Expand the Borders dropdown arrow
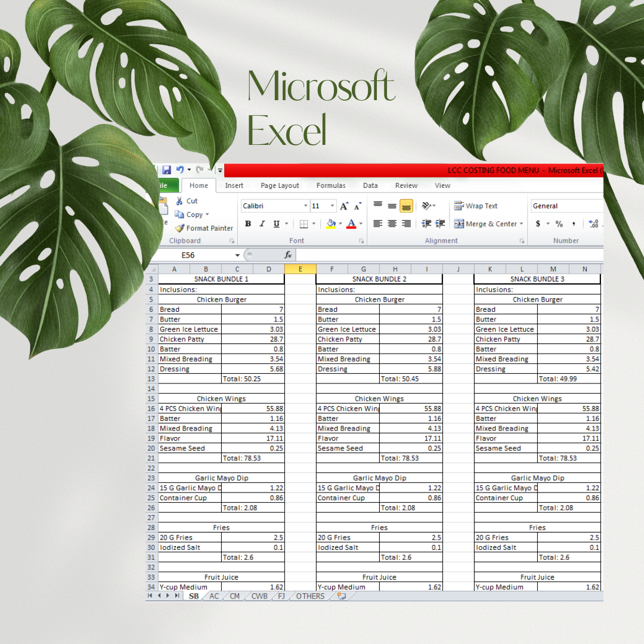Image resolution: width=644 pixels, height=644 pixels. pyautogui.click(x=314, y=224)
